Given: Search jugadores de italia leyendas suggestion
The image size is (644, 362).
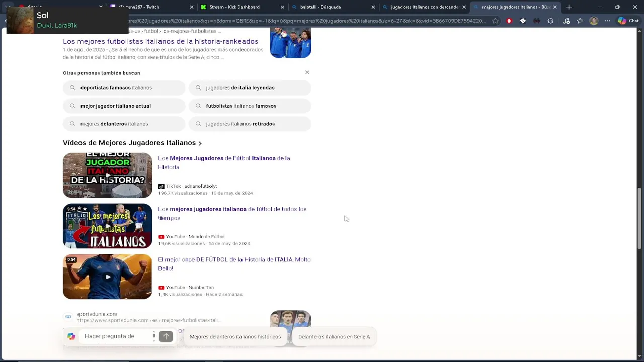Looking at the screenshot, I should tap(250, 88).
